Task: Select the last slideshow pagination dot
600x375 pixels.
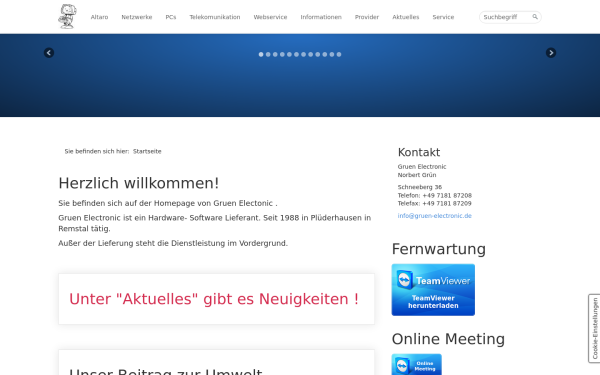Action: coord(339,54)
